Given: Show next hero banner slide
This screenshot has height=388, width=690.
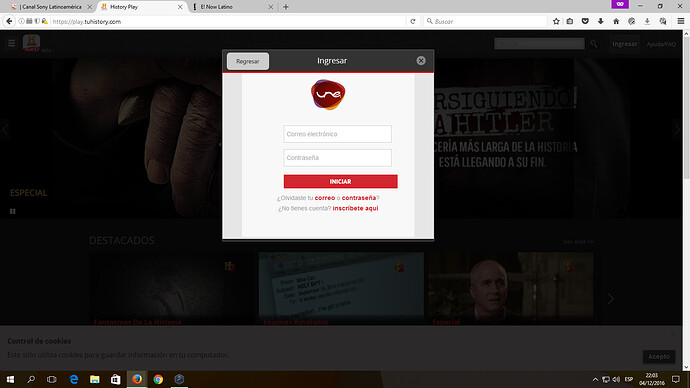Looking at the screenshot, I should (677, 130).
